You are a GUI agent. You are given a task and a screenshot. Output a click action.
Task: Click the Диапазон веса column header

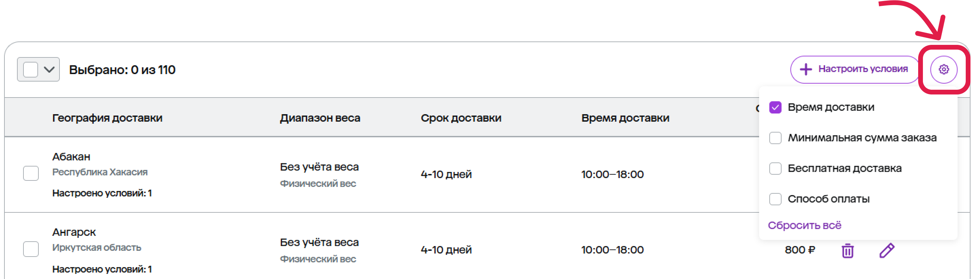[x=319, y=118]
